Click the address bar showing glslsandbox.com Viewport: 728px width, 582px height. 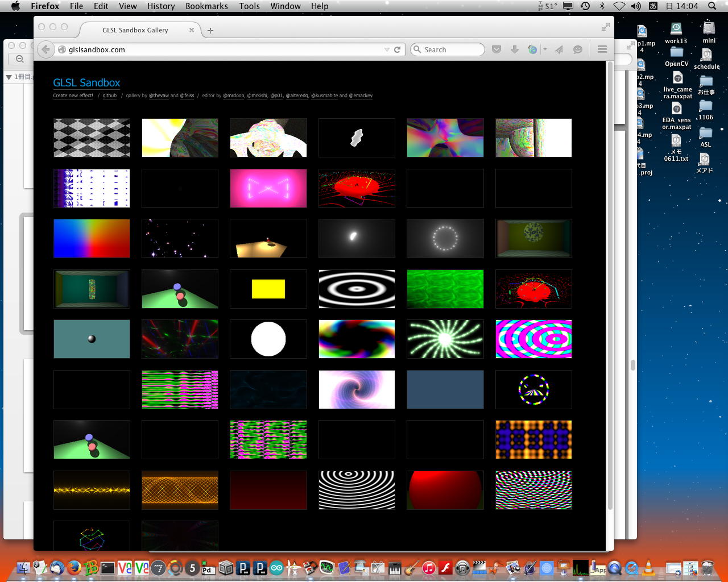point(225,49)
